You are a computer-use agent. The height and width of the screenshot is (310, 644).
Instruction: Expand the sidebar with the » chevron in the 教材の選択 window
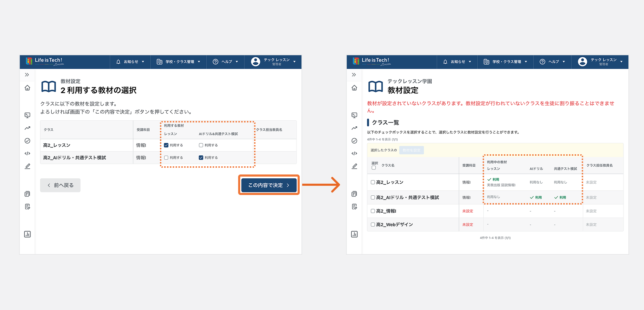pyautogui.click(x=27, y=75)
